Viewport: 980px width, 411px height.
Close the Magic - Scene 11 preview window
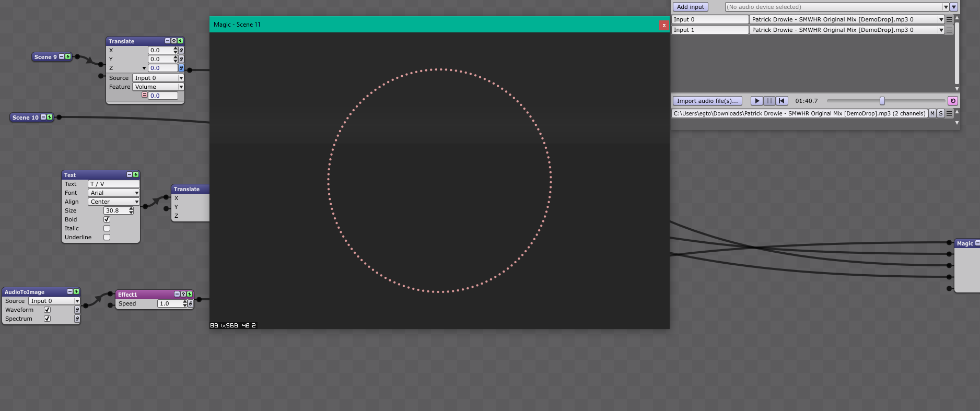pyautogui.click(x=664, y=25)
